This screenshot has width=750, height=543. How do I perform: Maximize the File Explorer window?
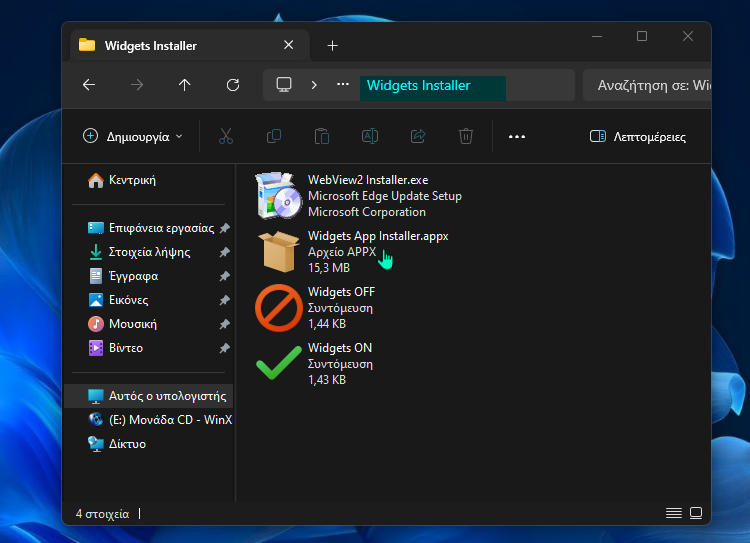(x=642, y=36)
